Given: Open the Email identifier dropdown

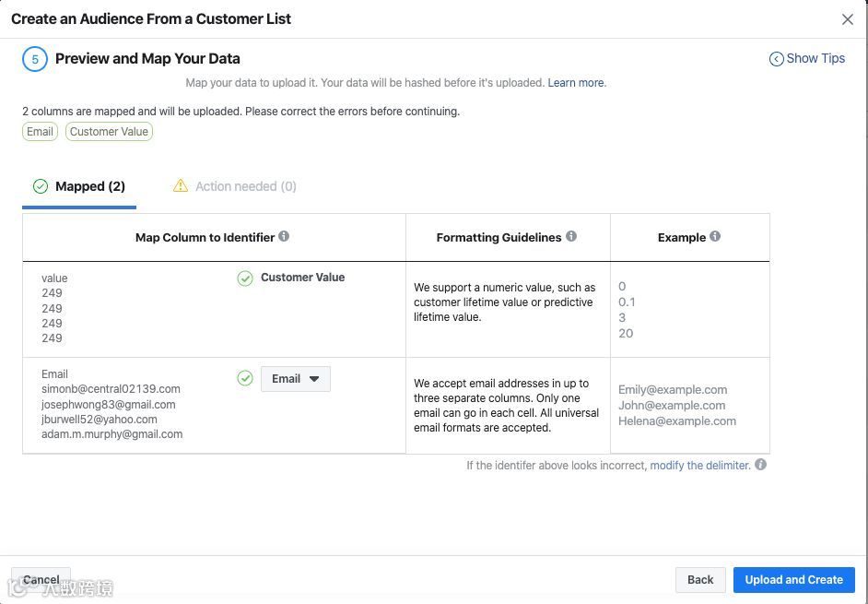Looking at the screenshot, I should point(296,379).
